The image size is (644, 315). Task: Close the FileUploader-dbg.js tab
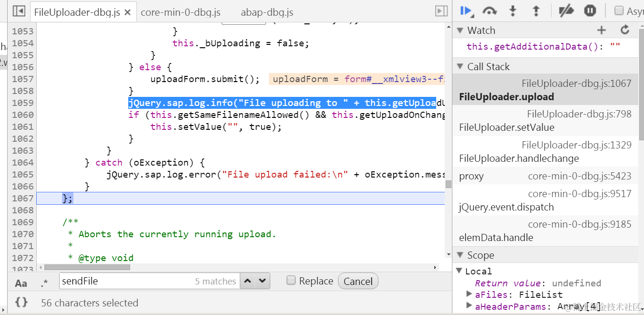[127, 12]
